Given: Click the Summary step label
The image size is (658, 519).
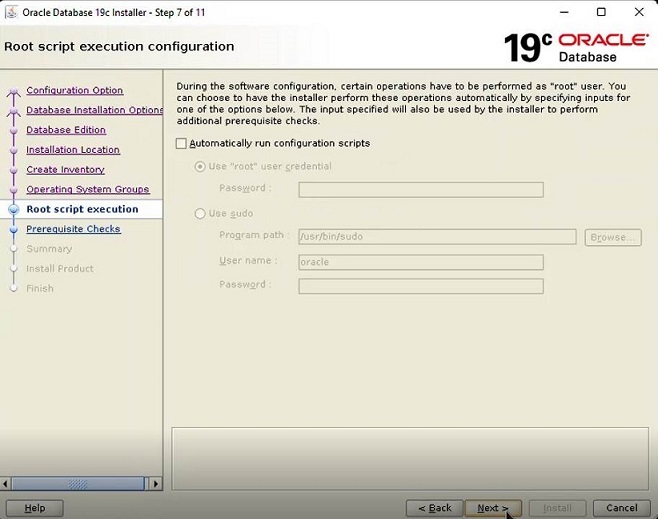Looking at the screenshot, I should tap(49, 249).
